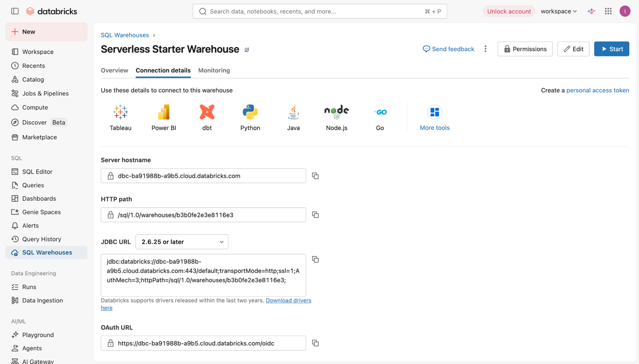The height and width of the screenshot is (364, 639).
Task: Open the kebab more-options menu
Action: pyautogui.click(x=485, y=49)
